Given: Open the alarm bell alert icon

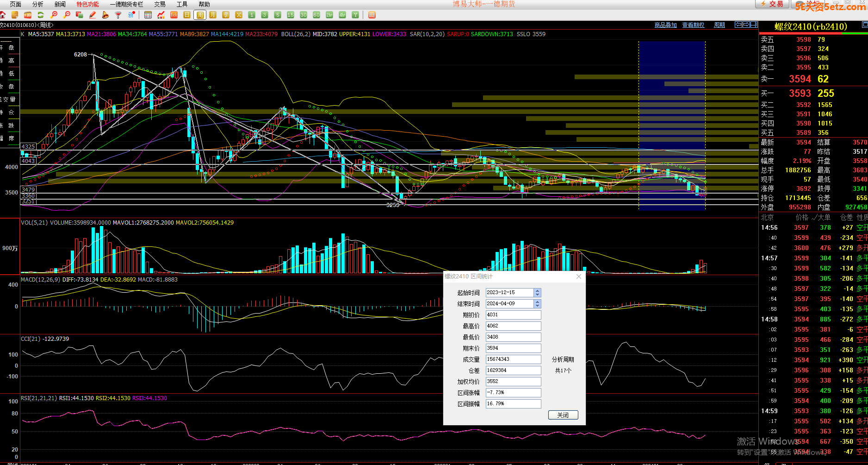Looking at the screenshot, I should pyautogui.click(x=105, y=15).
